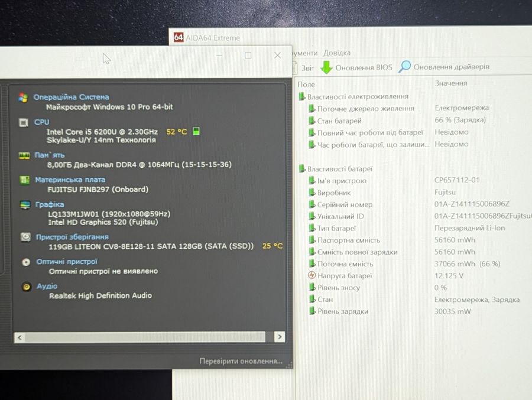Select the Рівень зарядки row
Screen dimensions: 532x400
point(339,311)
